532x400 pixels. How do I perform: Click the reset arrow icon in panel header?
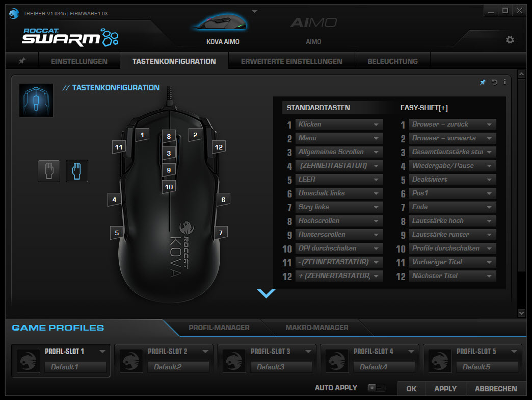(x=494, y=82)
